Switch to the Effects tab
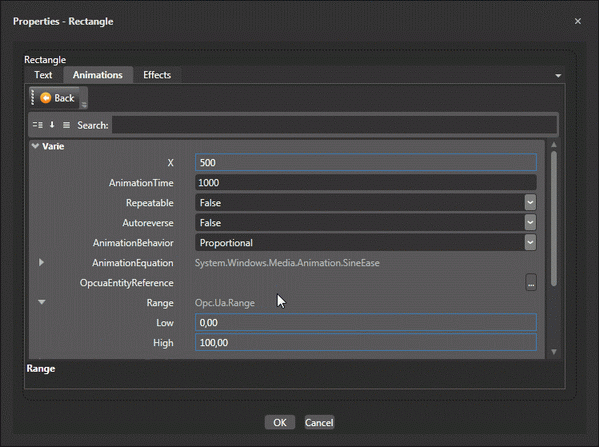599x447 pixels. click(x=157, y=75)
